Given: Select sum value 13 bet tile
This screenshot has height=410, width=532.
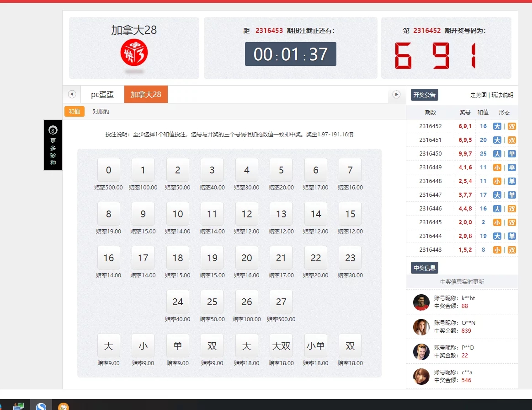Looking at the screenshot, I should [x=281, y=214].
